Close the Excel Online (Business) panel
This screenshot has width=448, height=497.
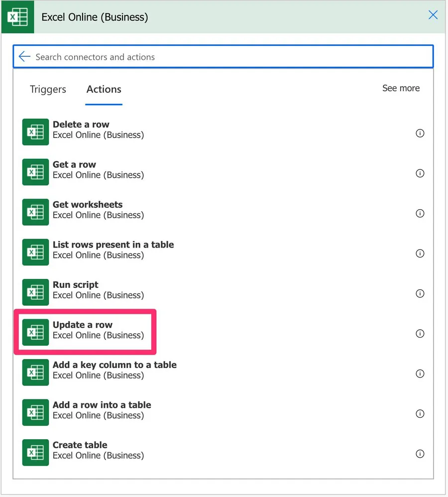coord(433,15)
